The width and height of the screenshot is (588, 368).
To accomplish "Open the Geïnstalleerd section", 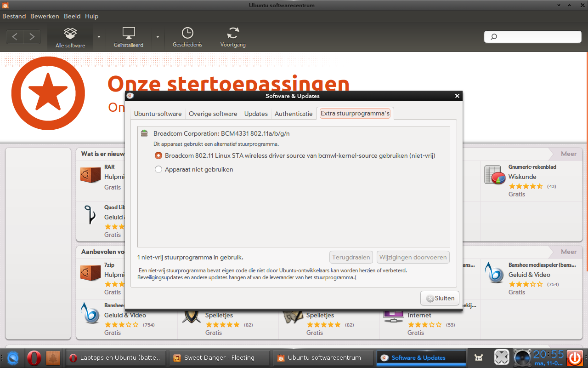I will (x=129, y=37).
